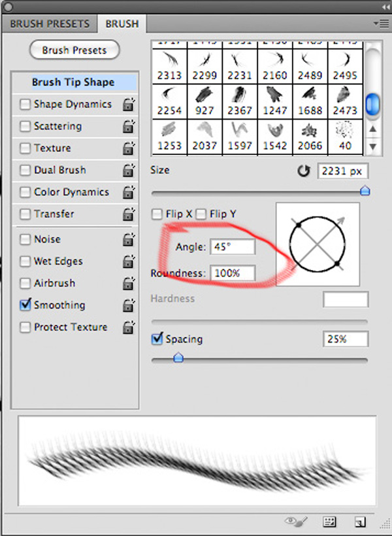This screenshot has height=536, width=392.
Task: Open the Preset Manager icon
Action: click(x=329, y=522)
